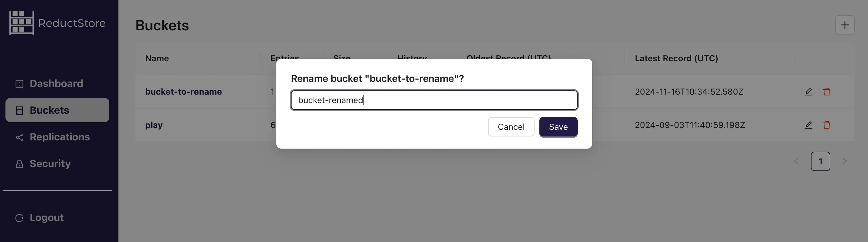This screenshot has width=868, height=242.
Task: Create a new bucket with the plus button
Action: click(x=845, y=25)
